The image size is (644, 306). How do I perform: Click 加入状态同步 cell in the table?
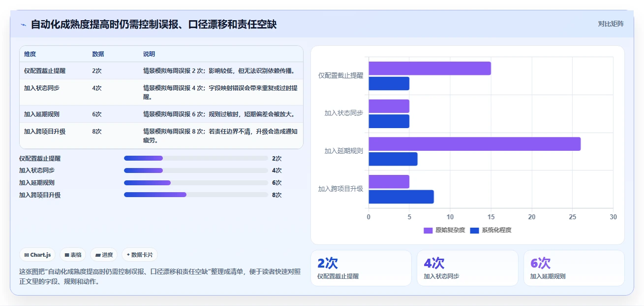coord(42,88)
